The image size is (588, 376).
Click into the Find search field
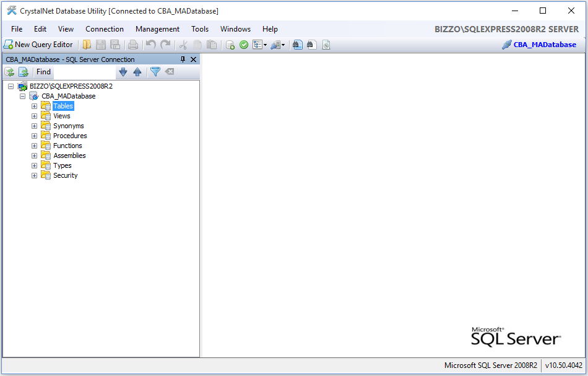(84, 72)
